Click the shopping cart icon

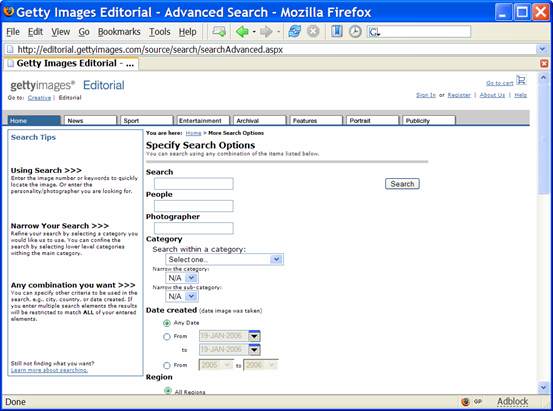(x=521, y=80)
